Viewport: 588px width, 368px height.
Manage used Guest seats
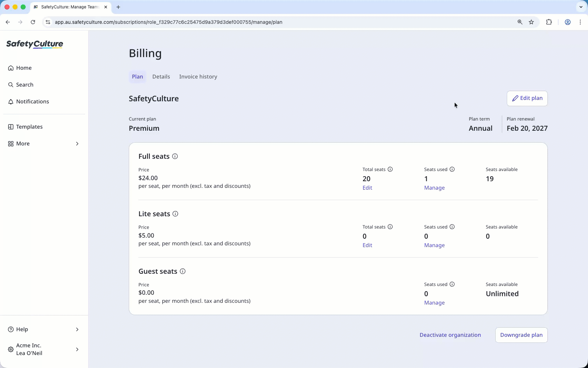(434, 303)
